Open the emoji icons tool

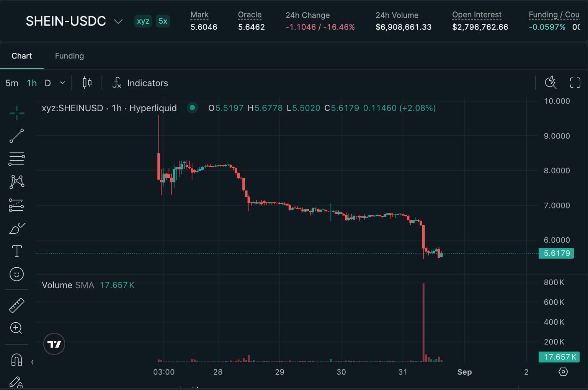click(16, 274)
